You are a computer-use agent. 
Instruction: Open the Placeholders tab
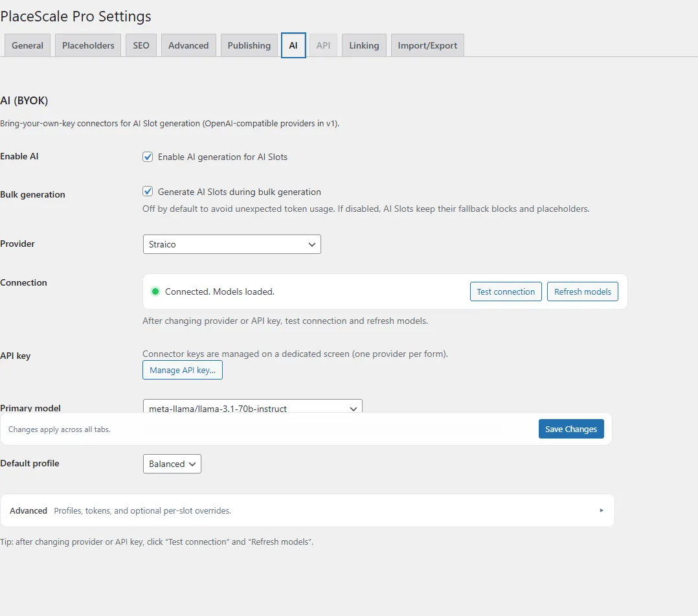87,45
